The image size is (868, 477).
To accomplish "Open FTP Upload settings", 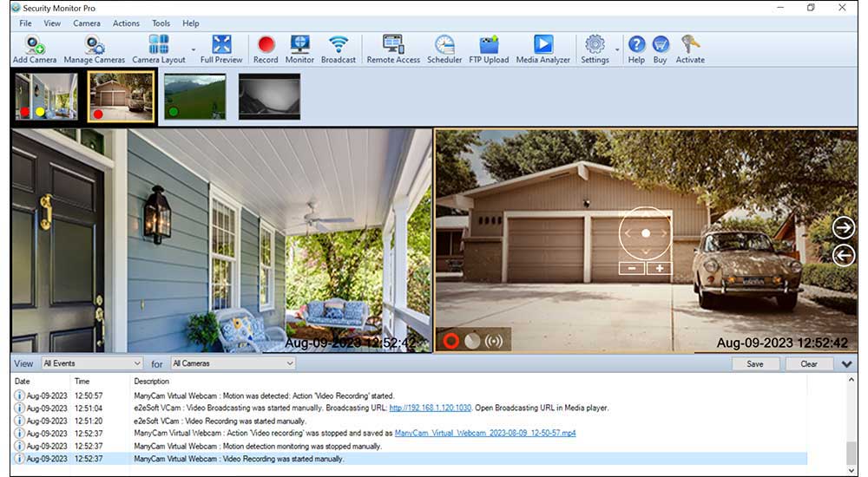I will pyautogui.click(x=489, y=49).
